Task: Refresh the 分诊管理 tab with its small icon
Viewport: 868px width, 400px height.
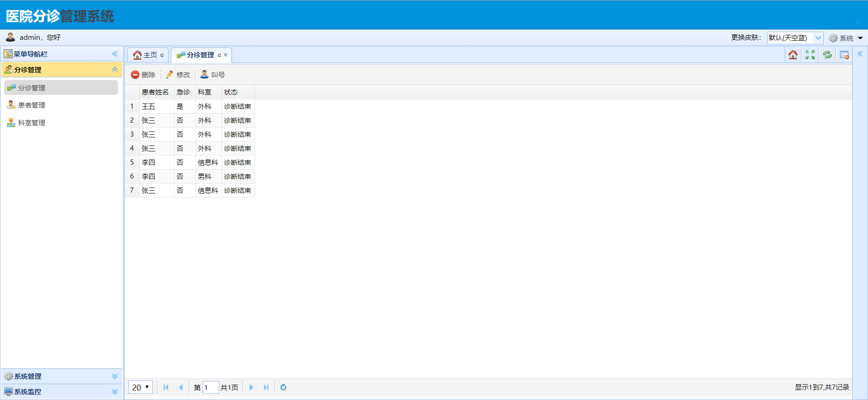Action: click(x=220, y=55)
